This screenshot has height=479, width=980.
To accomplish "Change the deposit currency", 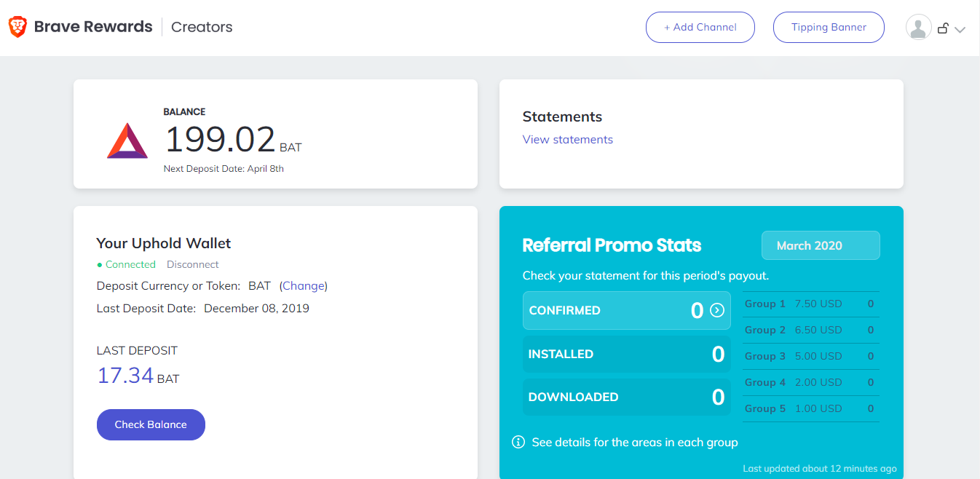I will tap(304, 286).
